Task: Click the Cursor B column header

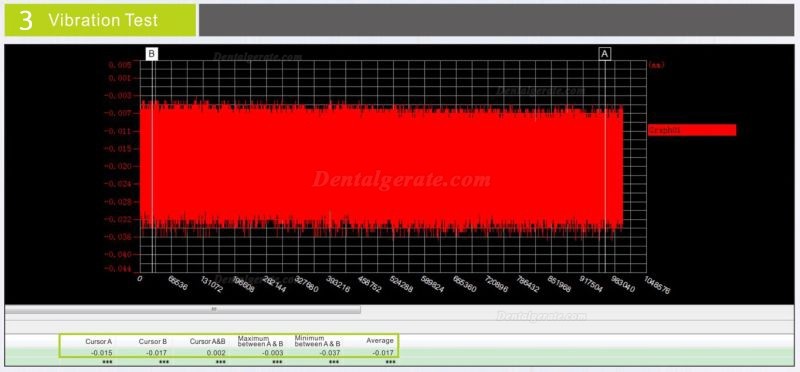Action: (x=153, y=341)
